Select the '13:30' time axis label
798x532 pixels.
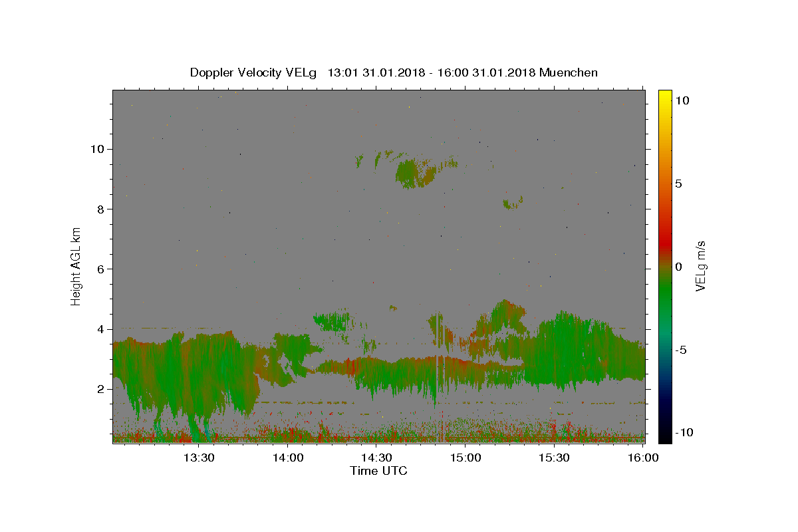(199, 458)
